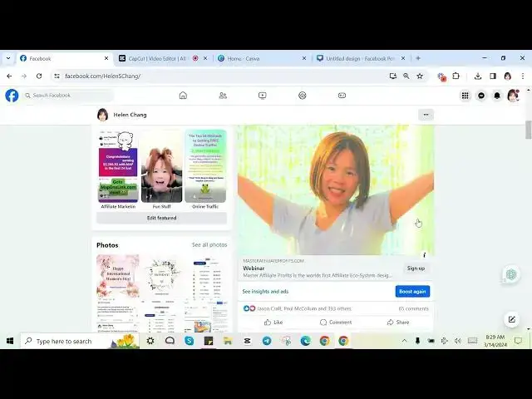Open the Facebook apps grid menu
The image size is (532, 399).
coord(465,96)
